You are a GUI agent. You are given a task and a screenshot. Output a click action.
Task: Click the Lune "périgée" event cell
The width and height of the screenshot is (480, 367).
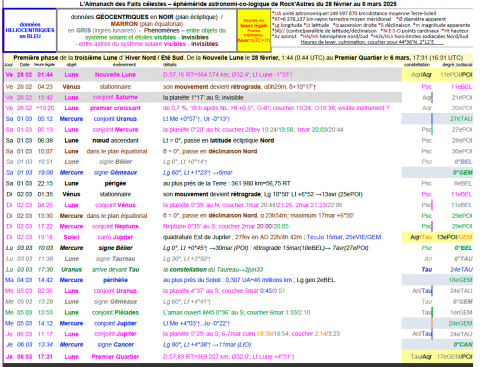[x=115, y=183]
